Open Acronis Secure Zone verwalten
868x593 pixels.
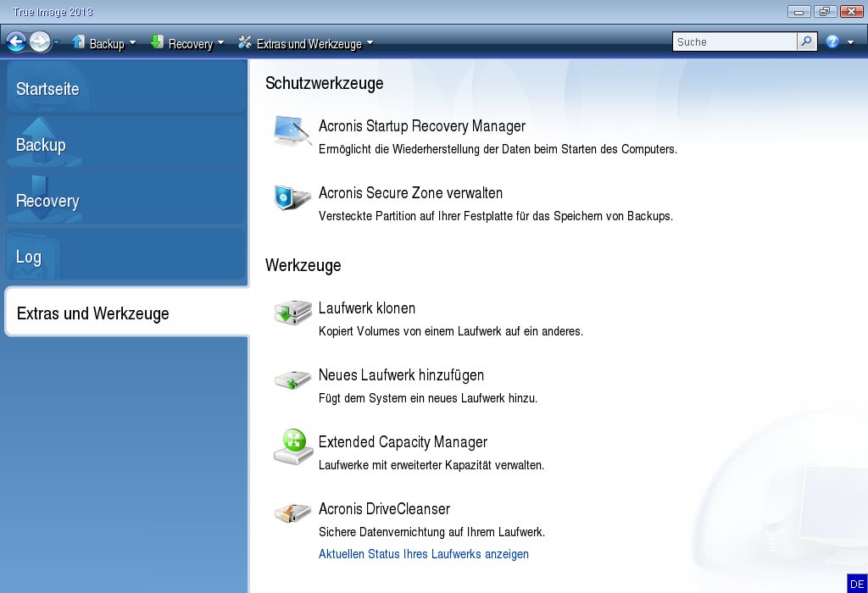410,192
